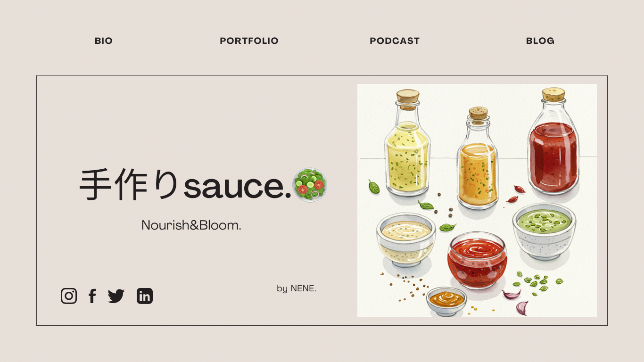Image resolution: width=644 pixels, height=362 pixels.
Task: Click the green pesto bowl
Action: pyautogui.click(x=544, y=231)
